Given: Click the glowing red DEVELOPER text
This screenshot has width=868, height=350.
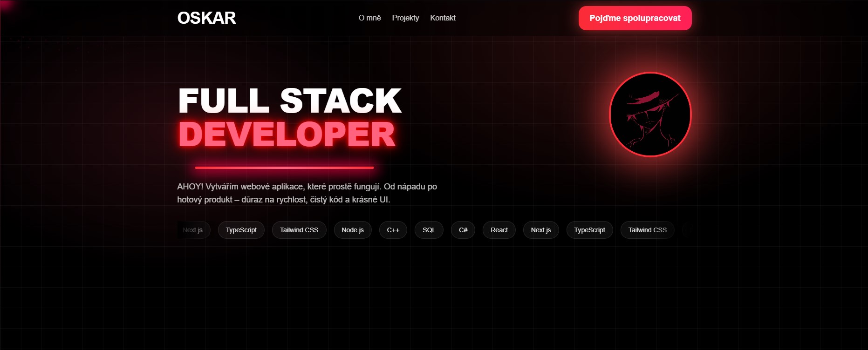Looking at the screenshot, I should (287, 135).
